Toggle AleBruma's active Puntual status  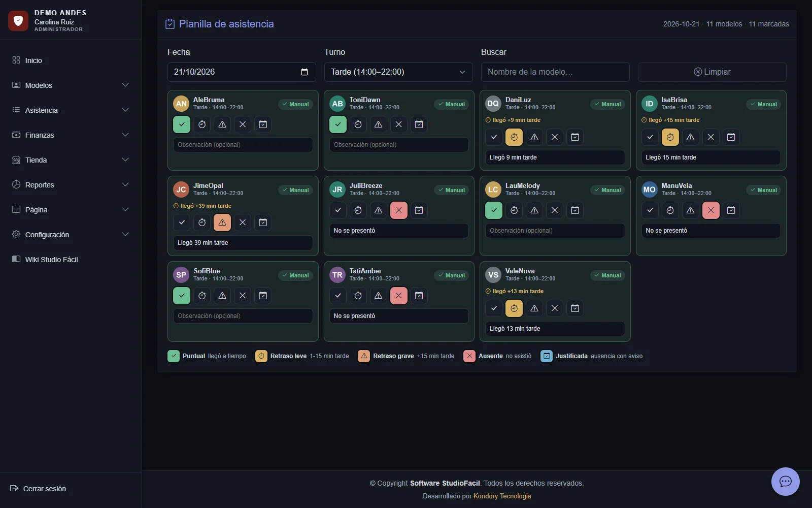click(x=182, y=124)
